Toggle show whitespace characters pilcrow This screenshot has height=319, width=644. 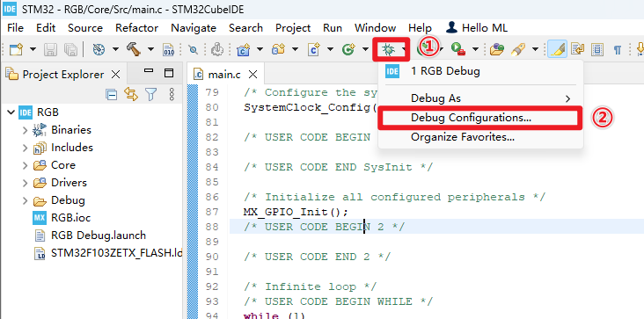617,50
